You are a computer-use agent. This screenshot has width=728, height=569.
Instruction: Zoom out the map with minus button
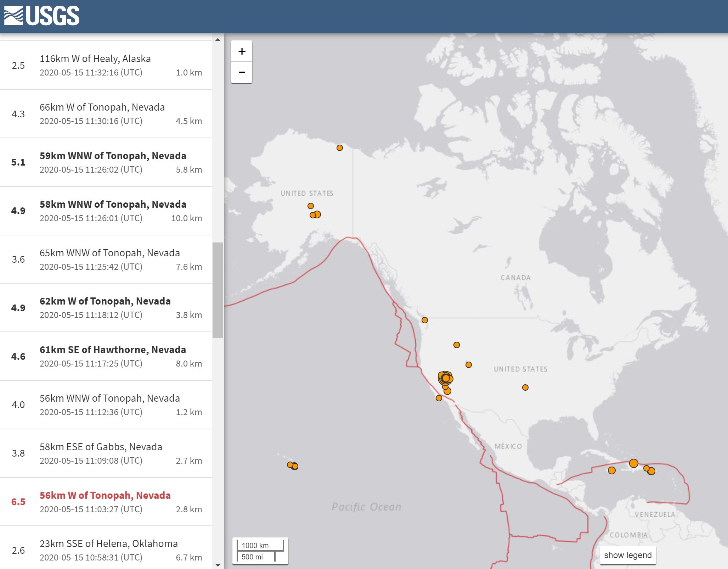click(x=242, y=72)
